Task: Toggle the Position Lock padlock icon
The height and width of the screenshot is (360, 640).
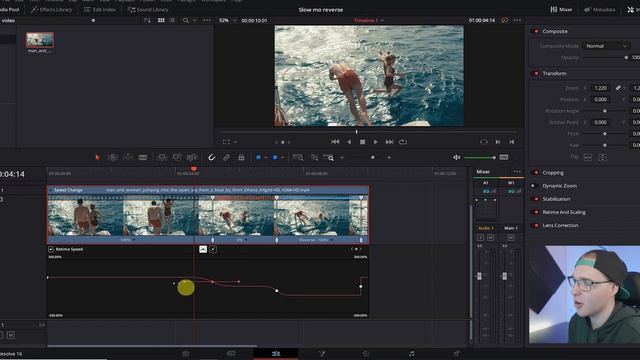Action: click(x=241, y=158)
